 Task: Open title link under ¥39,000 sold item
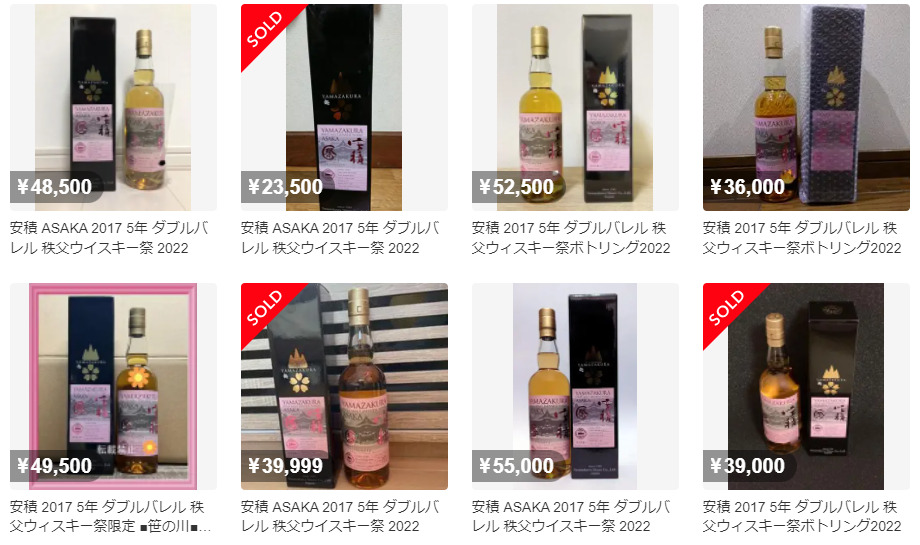pos(802,516)
